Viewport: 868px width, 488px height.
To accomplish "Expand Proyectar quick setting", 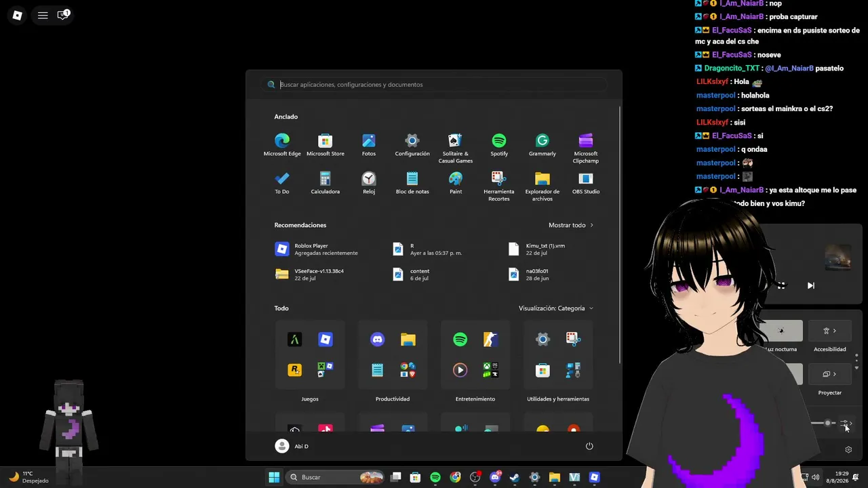I will (830, 374).
